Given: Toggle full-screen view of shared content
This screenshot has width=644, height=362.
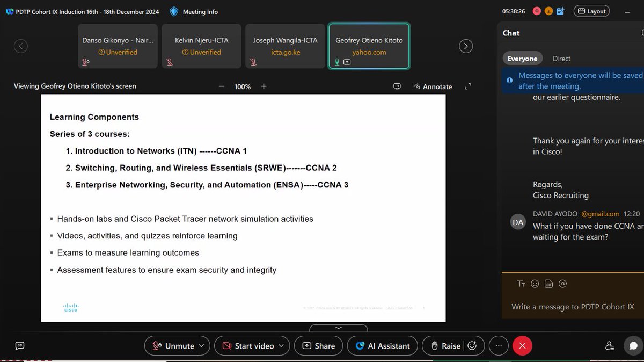Looking at the screenshot, I should click(x=468, y=86).
